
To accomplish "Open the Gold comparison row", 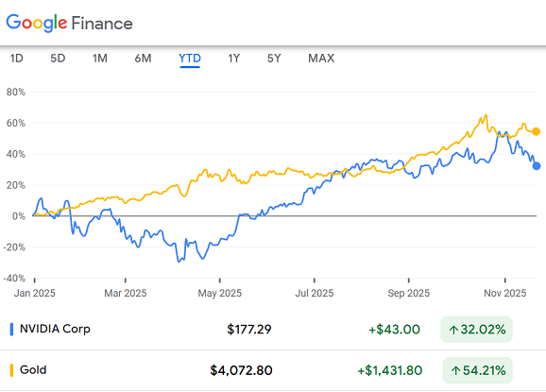I will tap(273, 370).
